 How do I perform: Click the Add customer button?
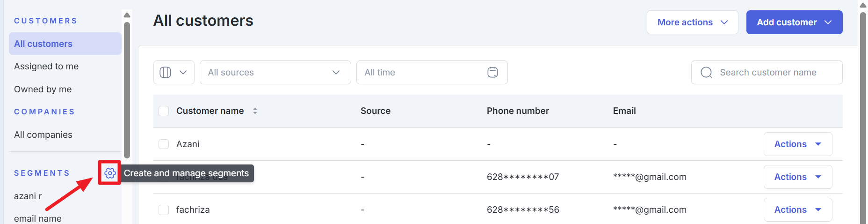click(794, 22)
